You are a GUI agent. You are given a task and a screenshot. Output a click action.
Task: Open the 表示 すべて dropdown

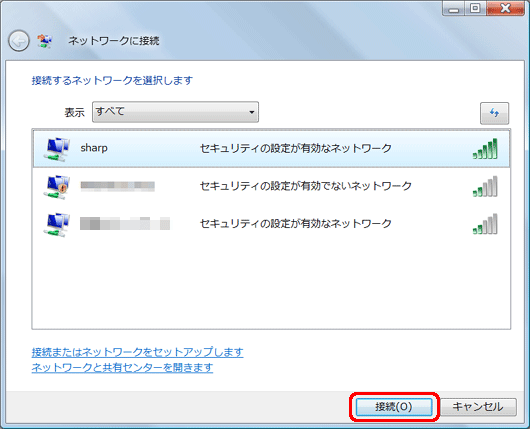coord(175,112)
